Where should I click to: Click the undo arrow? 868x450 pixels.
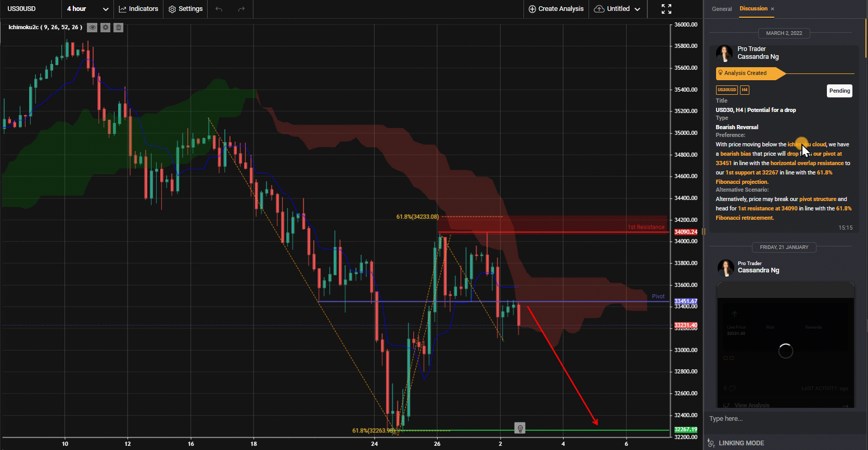click(219, 9)
